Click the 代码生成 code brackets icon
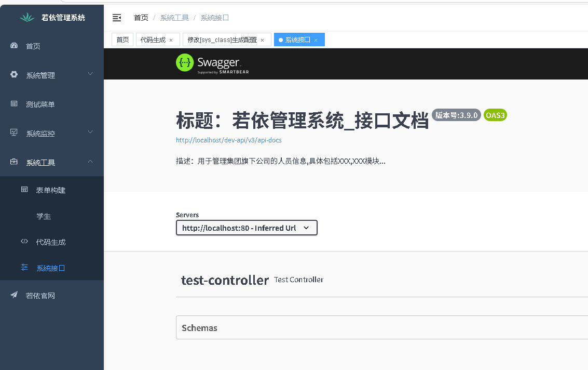The image size is (588, 370). point(24,242)
